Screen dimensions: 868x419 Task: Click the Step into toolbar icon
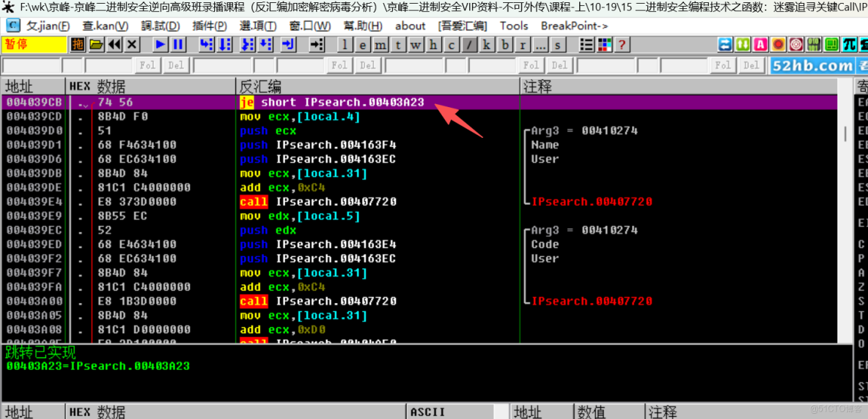206,45
